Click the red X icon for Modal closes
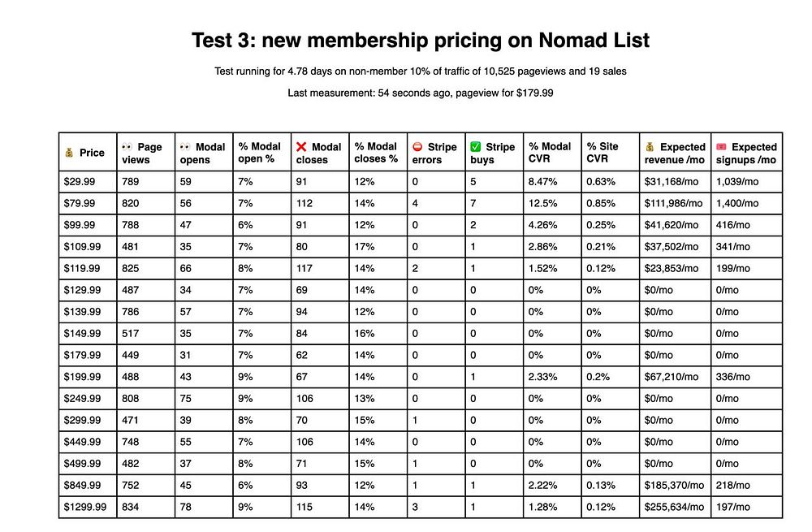This screenshot has width=812, height=532. tap(301, 147)
